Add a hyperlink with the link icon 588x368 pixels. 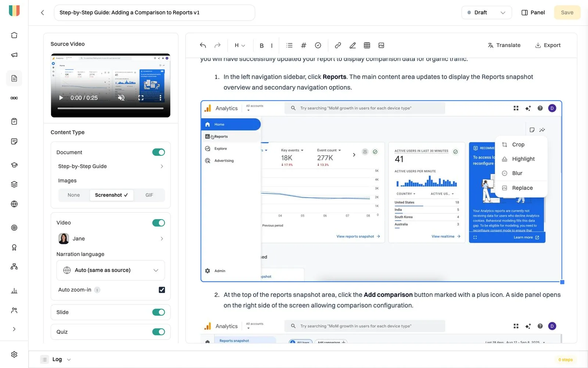pos(338,45)
